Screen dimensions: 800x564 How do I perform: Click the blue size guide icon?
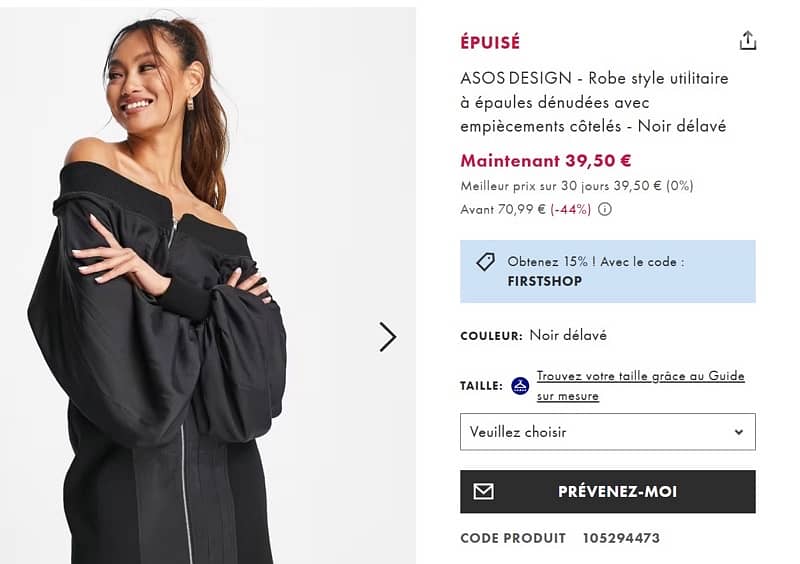click(x=520, y=386)
